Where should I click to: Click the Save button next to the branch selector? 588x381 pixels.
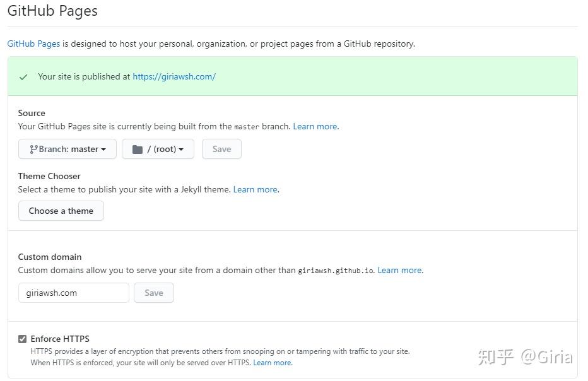221,149
